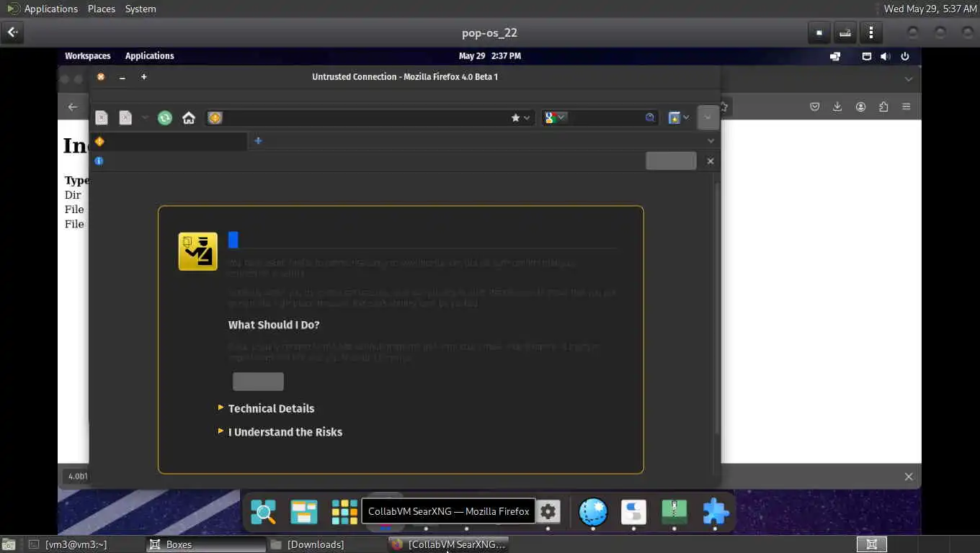Click inside the Google search field
The image size is (980, 553).
pyautogui.click(x=605, y=117)
